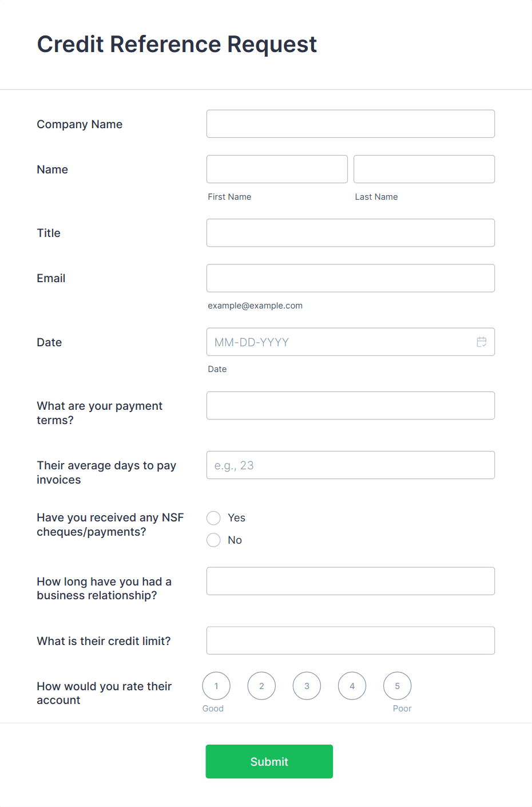This screenshot has height=807, width=532.
Task: Rate the account as 5 (Poor)
Action: pyautogui.click(x=397, y=686)
